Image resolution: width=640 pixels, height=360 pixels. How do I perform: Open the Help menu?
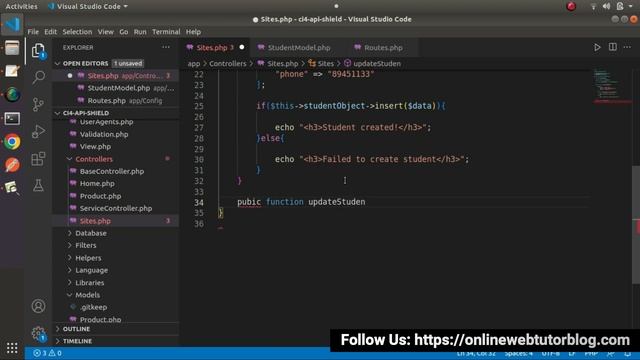tap(193, 32)
